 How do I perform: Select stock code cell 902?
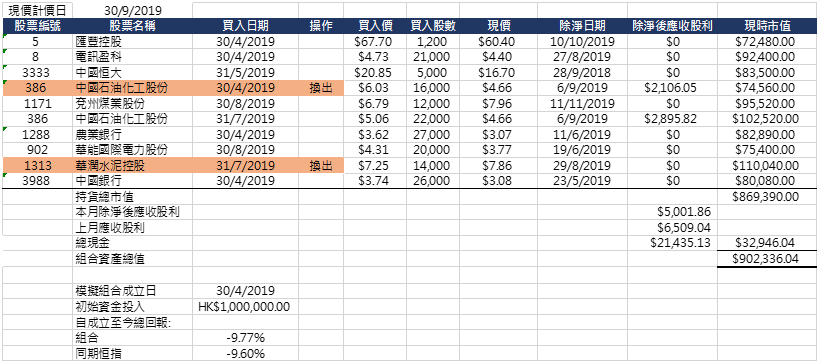tap(38, 150)
